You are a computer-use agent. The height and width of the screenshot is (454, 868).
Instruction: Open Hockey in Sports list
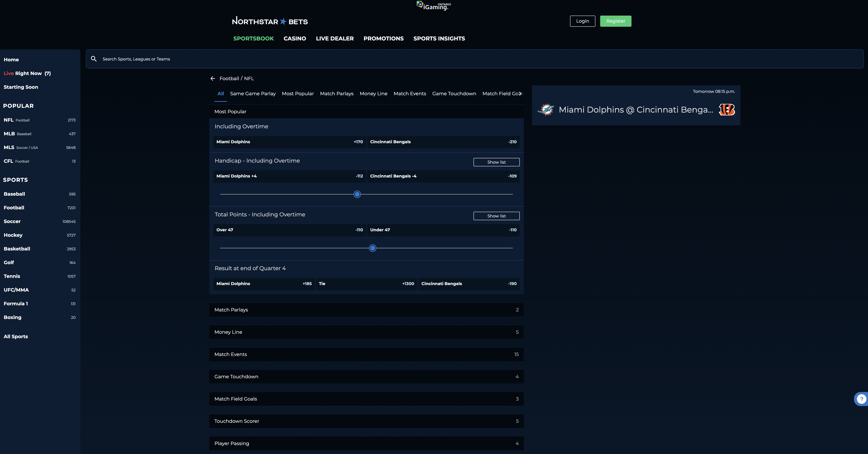40,235
